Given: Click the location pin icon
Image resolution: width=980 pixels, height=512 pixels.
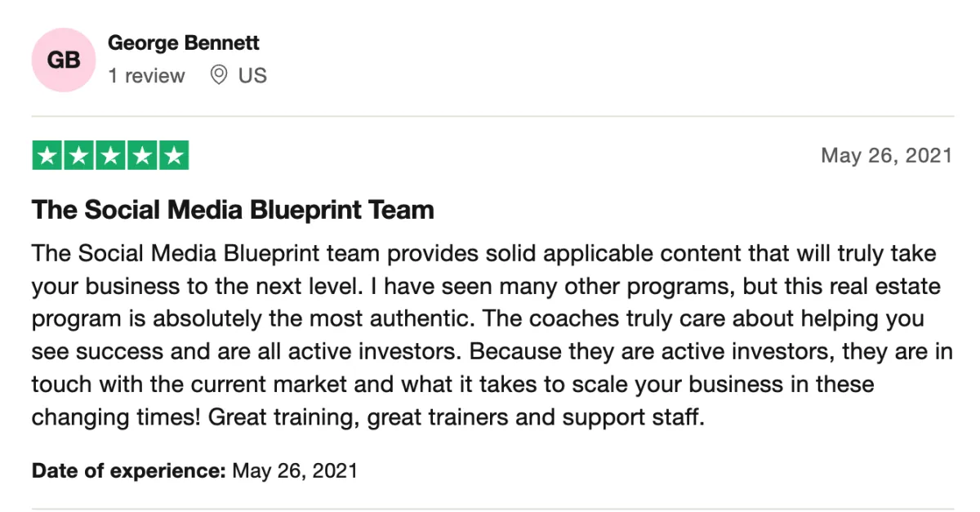Looking at the screenshot, I should (218, 76).
